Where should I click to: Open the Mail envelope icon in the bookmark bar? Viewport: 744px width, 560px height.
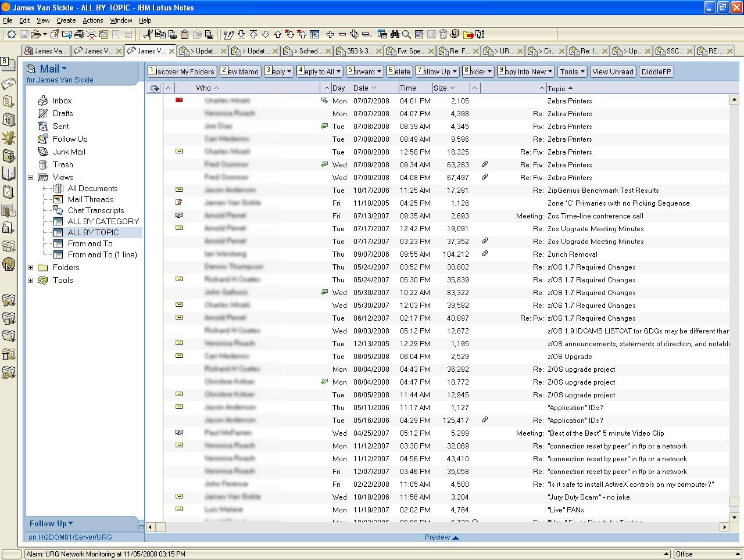coord(9,84)
